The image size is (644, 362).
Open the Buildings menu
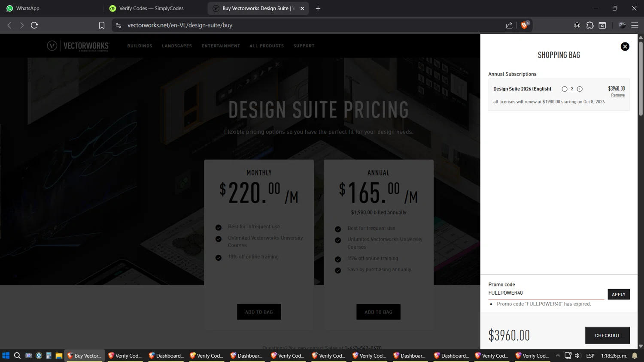(140, 46)
